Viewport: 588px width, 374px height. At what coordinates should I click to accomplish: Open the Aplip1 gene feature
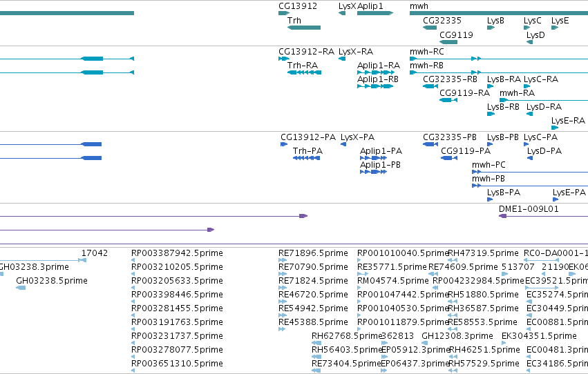coord(375,13)
